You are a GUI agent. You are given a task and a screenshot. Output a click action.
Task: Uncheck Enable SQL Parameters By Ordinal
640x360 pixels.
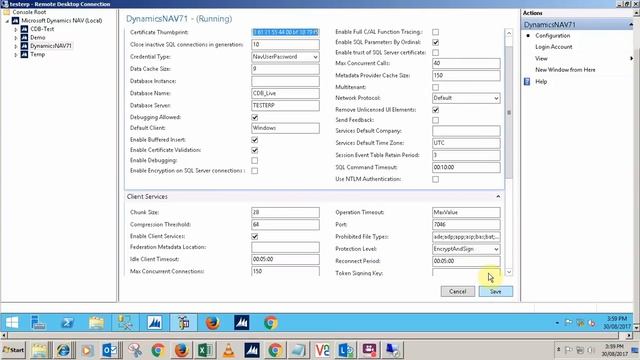point(436,42)
